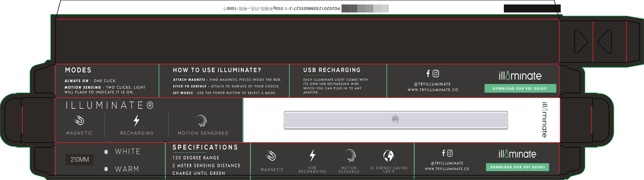Click the globe icon above energy saving LED's
Viewport: 644px width, 180px height.
[x=388, y=156]
